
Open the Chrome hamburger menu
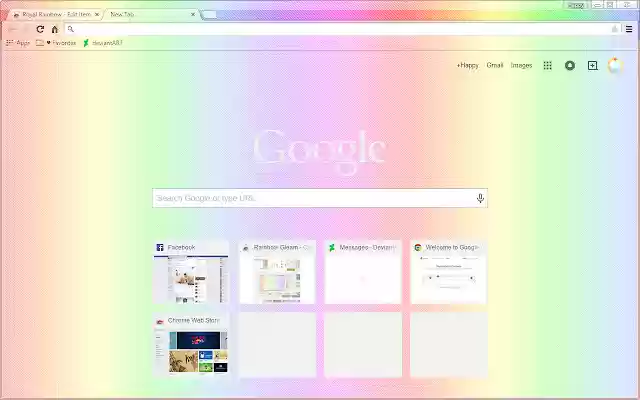pyautogui.click(x=629, y=29)
